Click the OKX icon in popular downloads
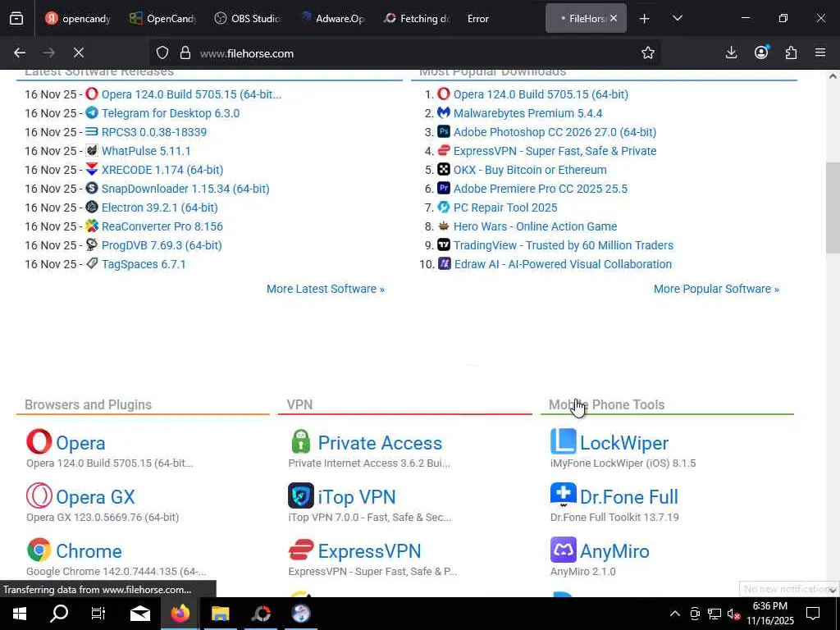840x630 pixels. coord(444,170)
